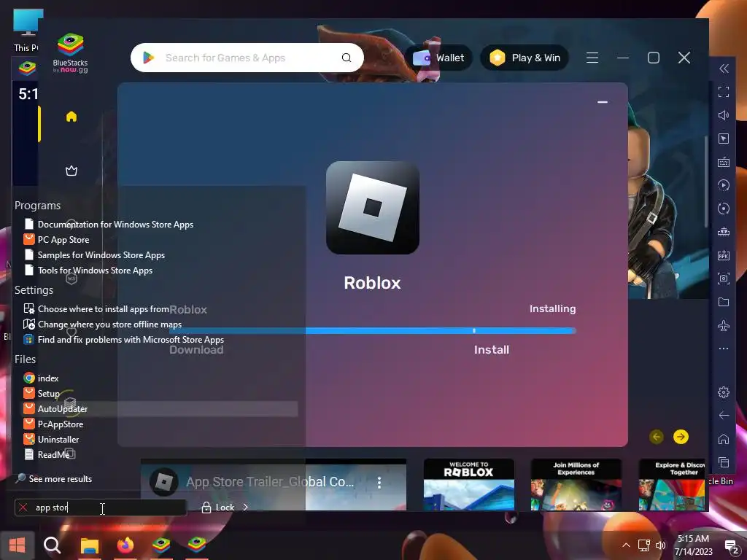747x560 pixels.
Task: Open the ReadMe file result
Action: click(53, 454)
